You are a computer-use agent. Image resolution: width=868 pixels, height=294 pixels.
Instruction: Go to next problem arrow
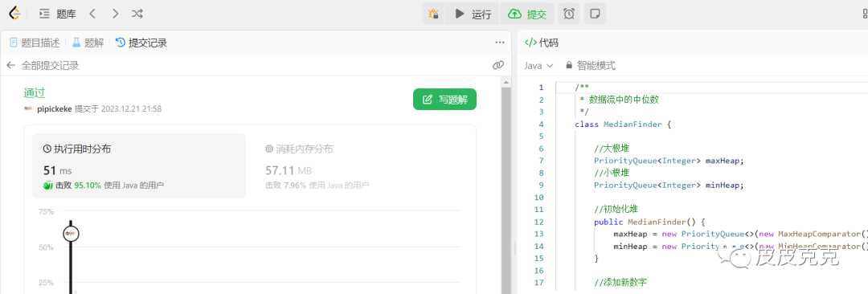pos(115,14)
